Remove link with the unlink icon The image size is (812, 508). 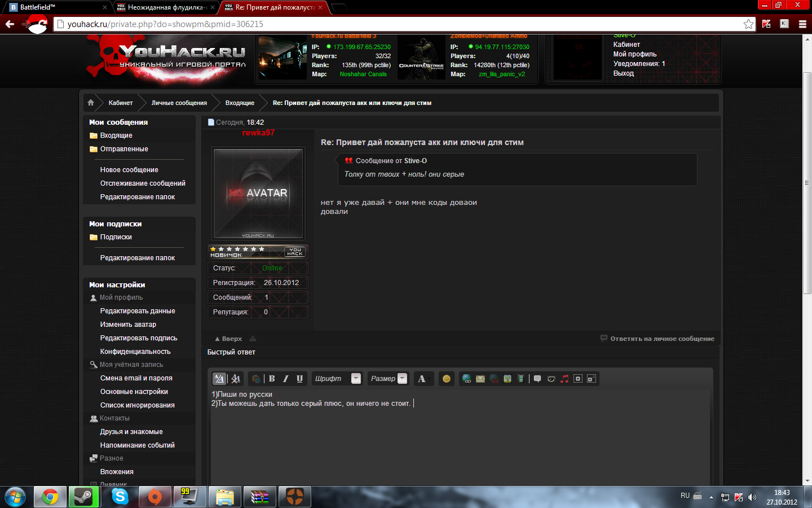494,379
